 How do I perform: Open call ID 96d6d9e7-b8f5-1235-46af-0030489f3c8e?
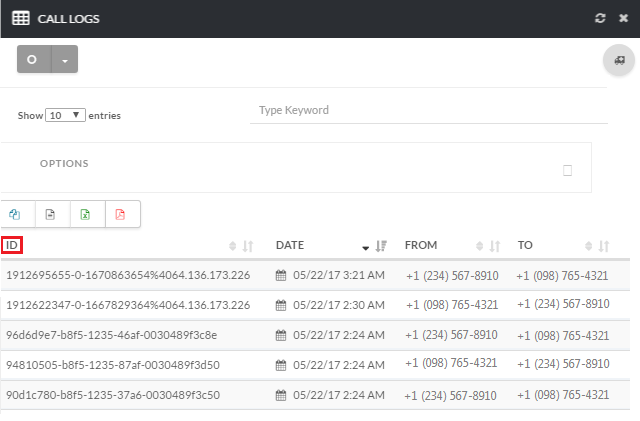tap(112, 335)
